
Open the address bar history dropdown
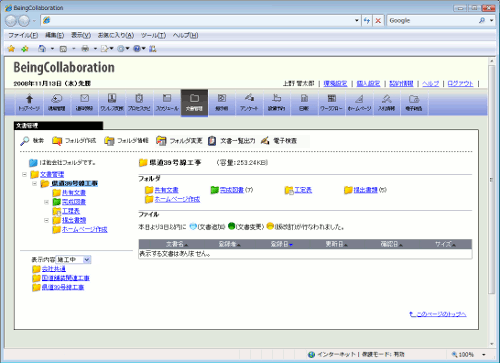pos(357,21)
